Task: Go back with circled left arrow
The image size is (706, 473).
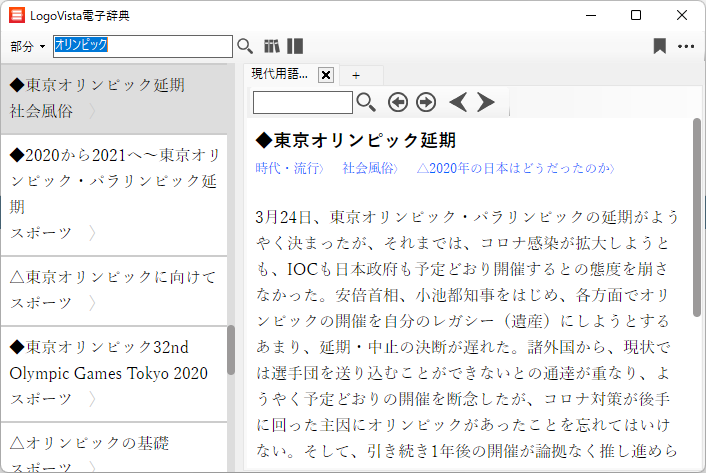Action: click(398, 102)
